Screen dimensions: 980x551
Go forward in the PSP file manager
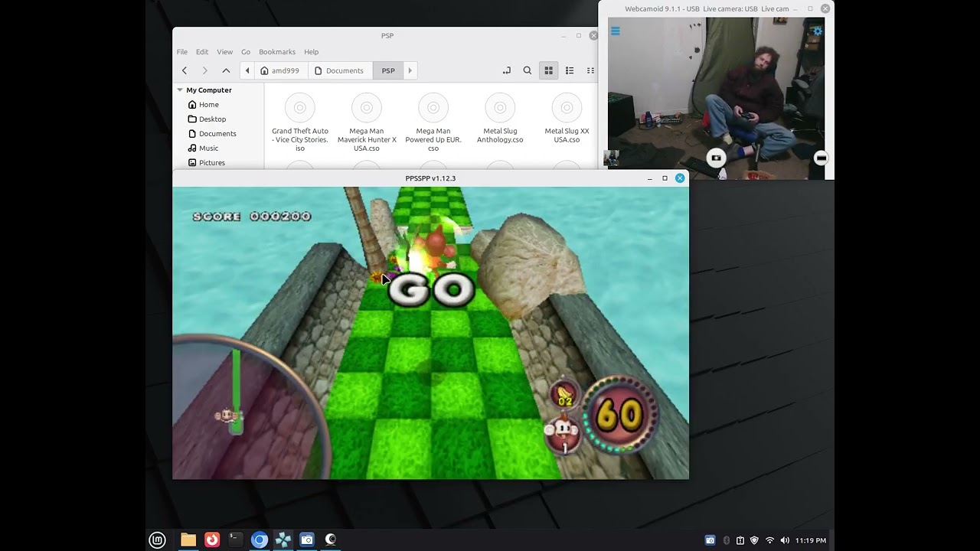pos(204,70)
